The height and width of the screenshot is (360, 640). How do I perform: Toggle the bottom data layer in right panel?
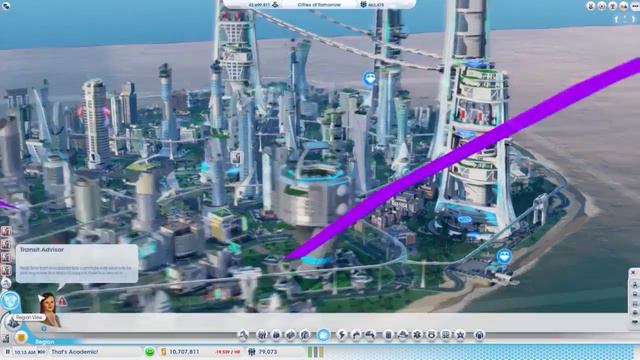[635, 322]
